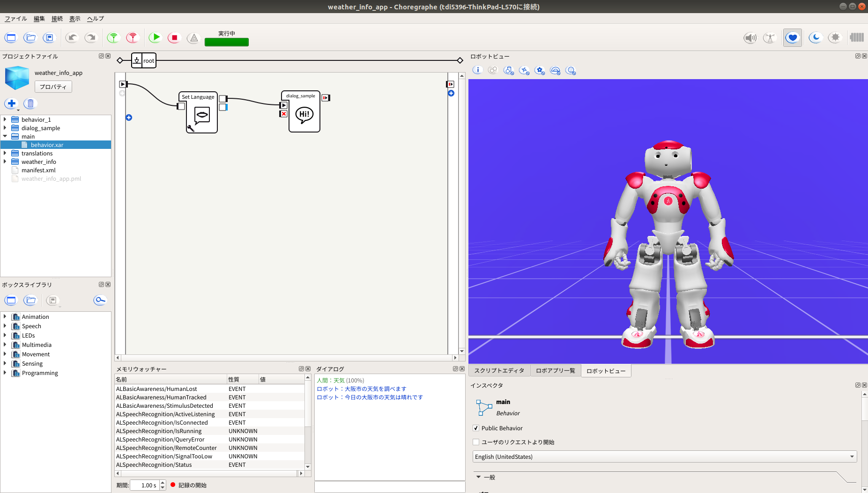Click the trash delete icon in project files
The width and height of the screenshot is (868, 493).
[30, 103]
